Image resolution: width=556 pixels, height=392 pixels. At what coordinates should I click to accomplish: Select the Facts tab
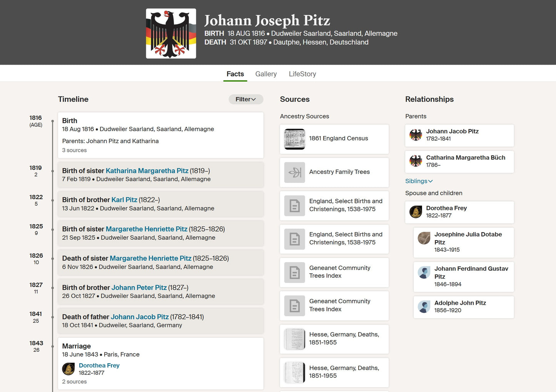pos(235,74)
